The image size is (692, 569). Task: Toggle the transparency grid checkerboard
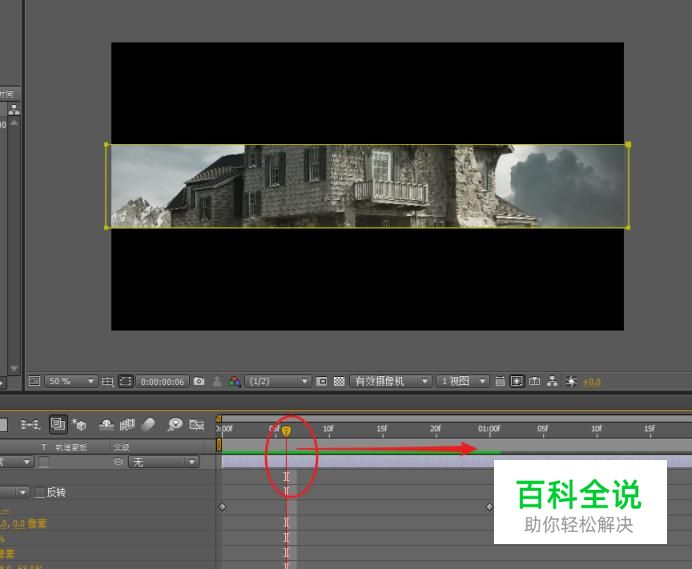click(x=338, y=381)
